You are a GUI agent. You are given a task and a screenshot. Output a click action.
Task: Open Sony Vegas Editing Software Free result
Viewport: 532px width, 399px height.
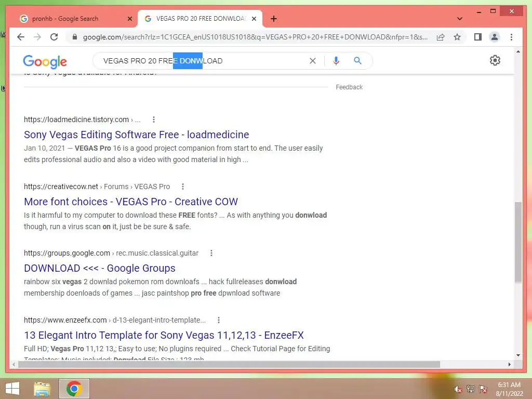click(x=137, y=135)
